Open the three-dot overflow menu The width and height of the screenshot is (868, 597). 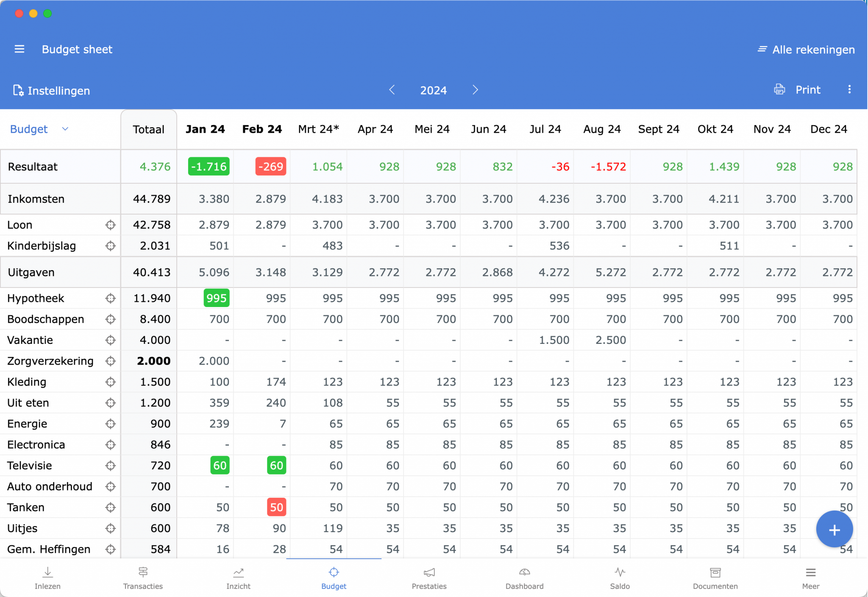[849, 89]
